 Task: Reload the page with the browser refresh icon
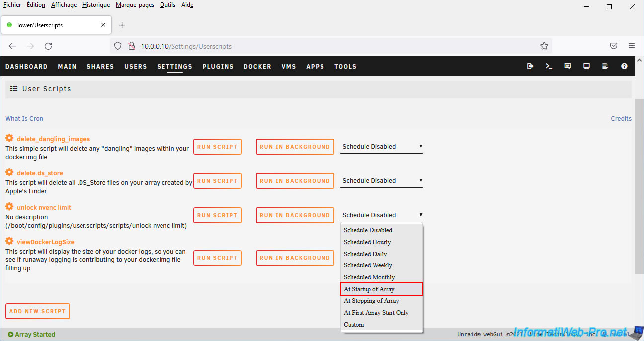point(48,46)
